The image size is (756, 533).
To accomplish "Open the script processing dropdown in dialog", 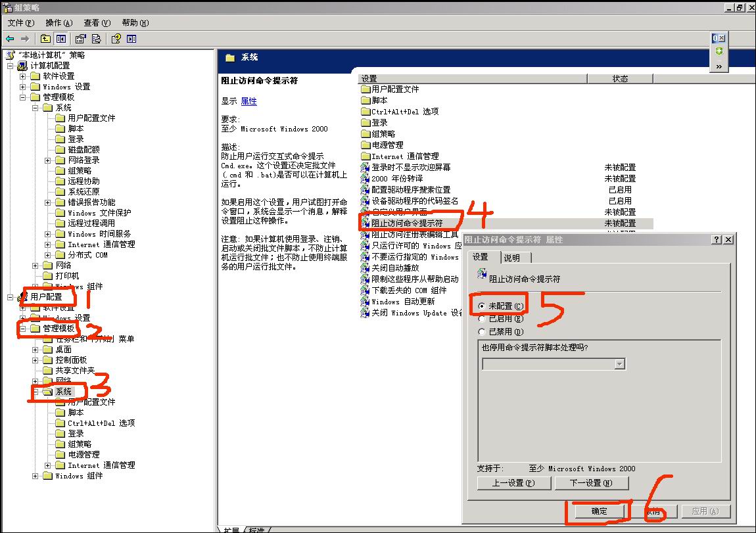I will (x=619, y=364).
